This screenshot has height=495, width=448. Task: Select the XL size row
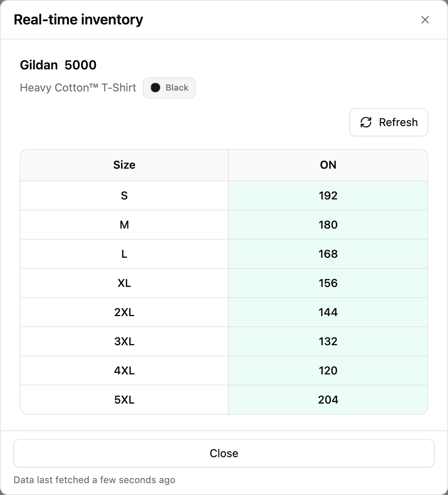tap(224, 283)
